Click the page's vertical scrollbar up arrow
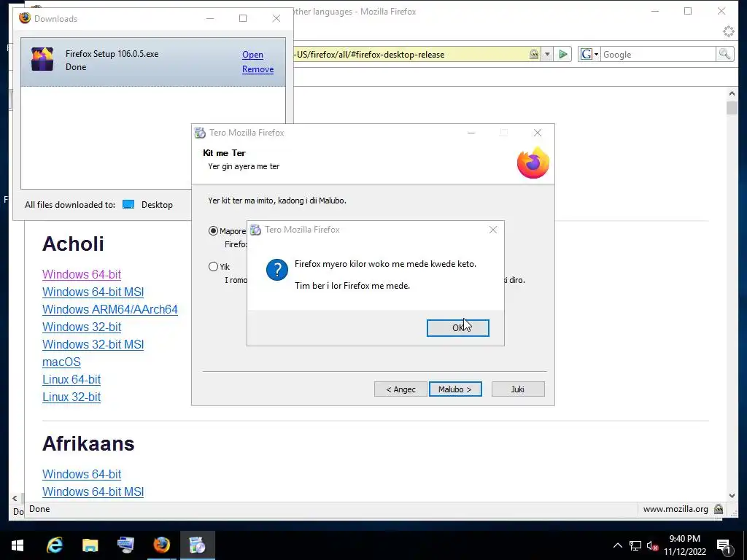This screenshot has height=560, width=747. point(732,93)
